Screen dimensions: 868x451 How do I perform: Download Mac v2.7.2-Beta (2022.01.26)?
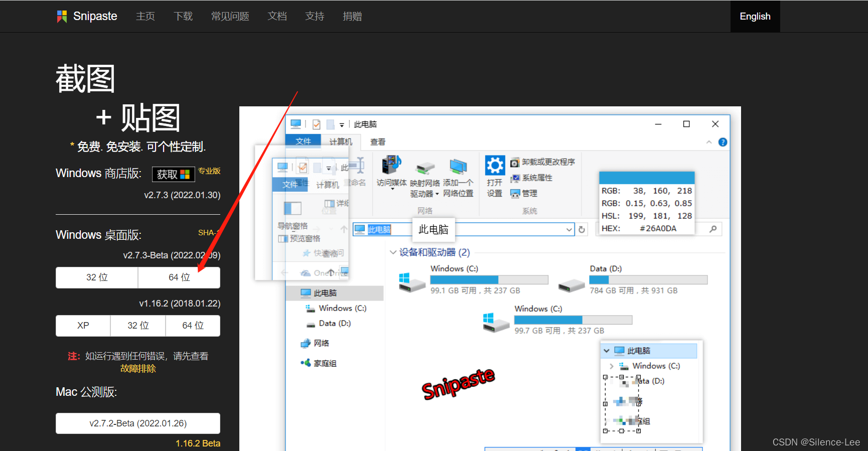point(138,423)
